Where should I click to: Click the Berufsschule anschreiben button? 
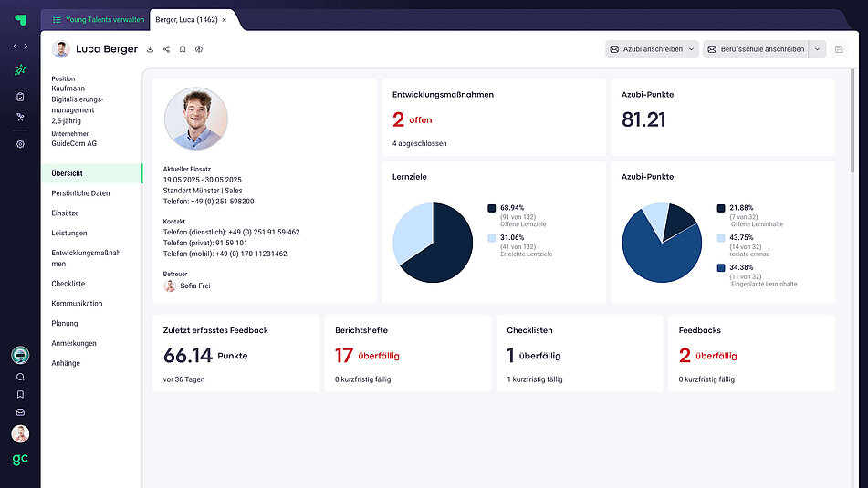[755, 49]
